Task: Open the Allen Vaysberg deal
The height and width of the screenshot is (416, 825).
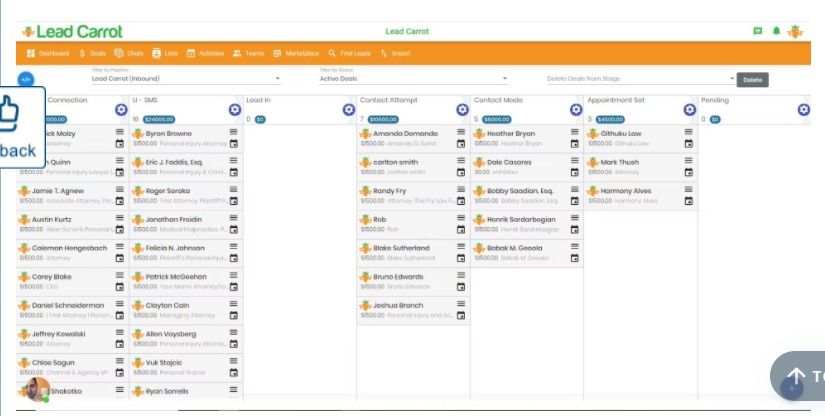Action: [x=186, y=339]
